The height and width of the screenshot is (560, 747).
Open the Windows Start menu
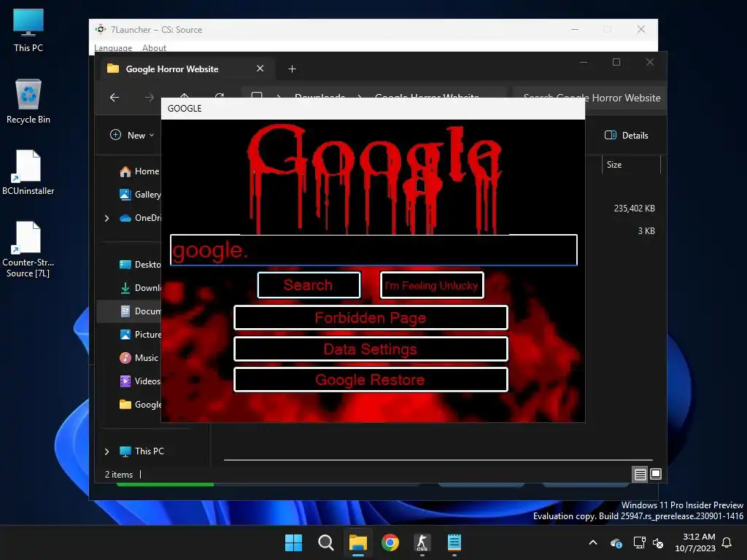point(293,542)
